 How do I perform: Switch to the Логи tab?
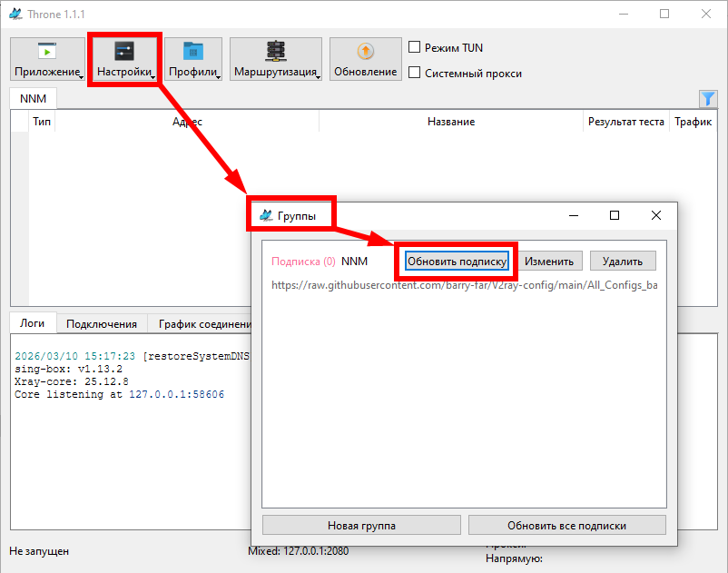(x=33, y=323)
